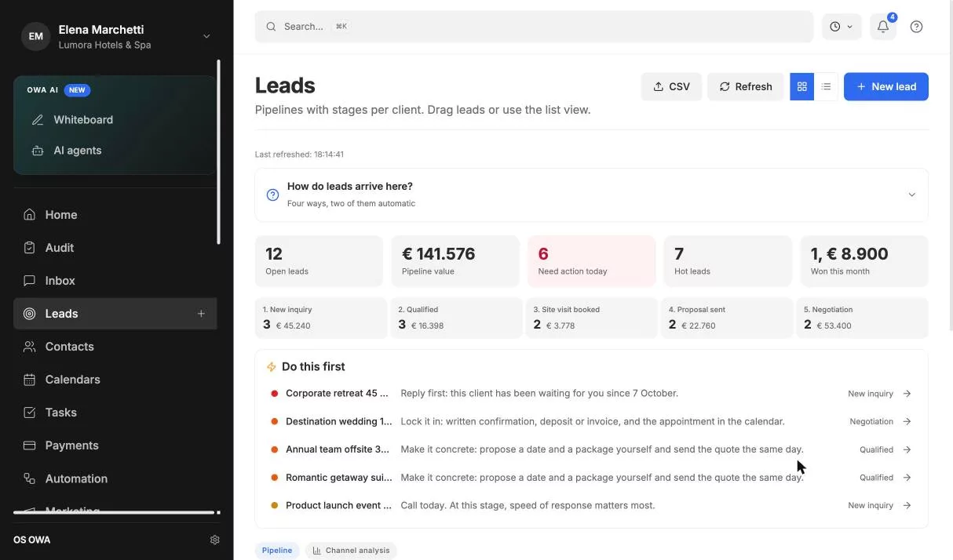Open the Inbox section
The image size is (953, 560).
pyautogui.click(x=115, y=281)
